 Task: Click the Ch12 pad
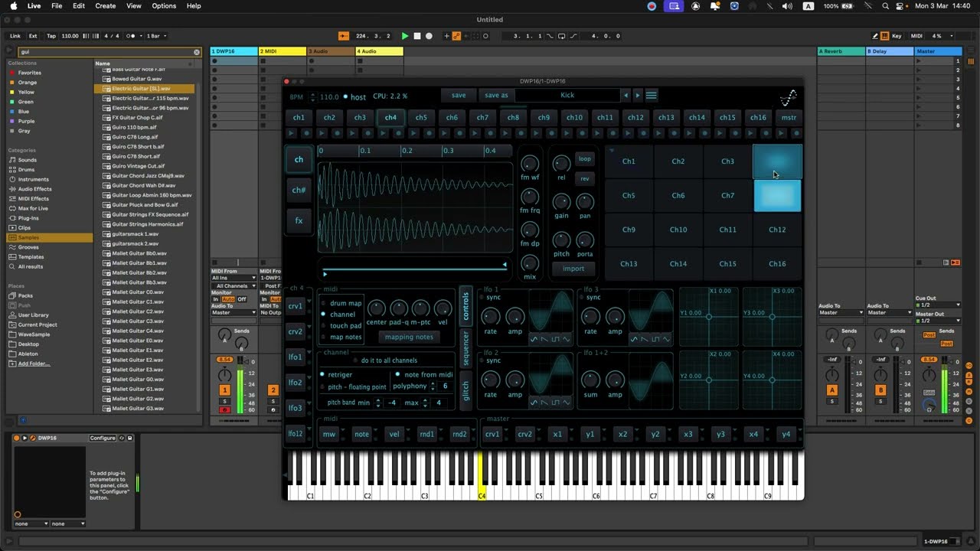[777, 230]
